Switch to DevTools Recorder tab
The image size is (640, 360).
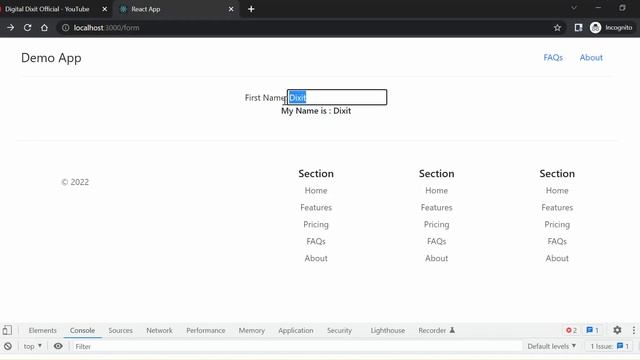point(436,330)
